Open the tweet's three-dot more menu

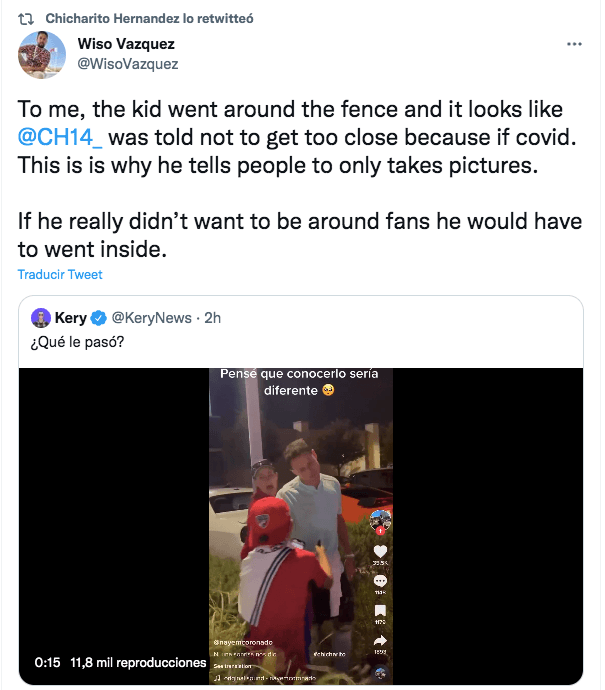[574, 45]
